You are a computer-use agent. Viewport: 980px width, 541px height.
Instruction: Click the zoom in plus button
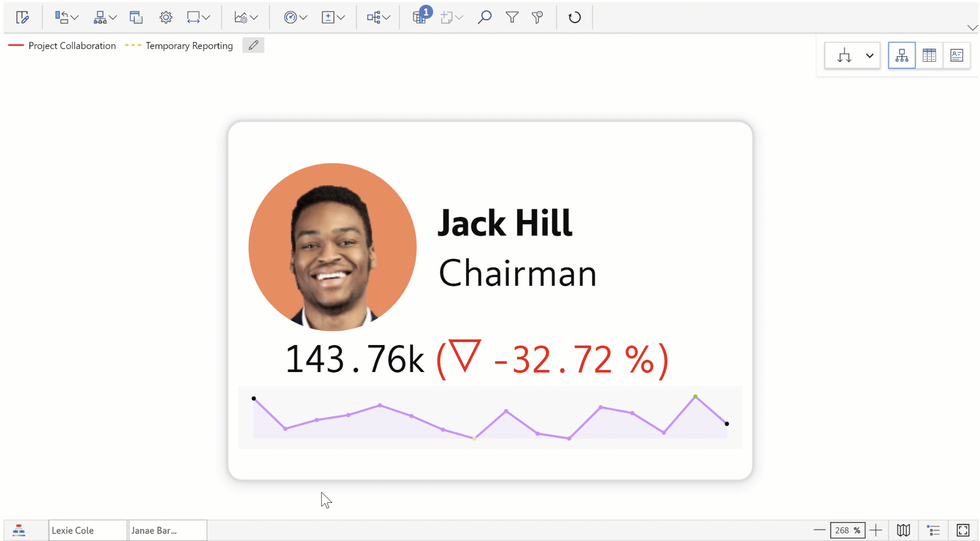(x=876, y=530)
